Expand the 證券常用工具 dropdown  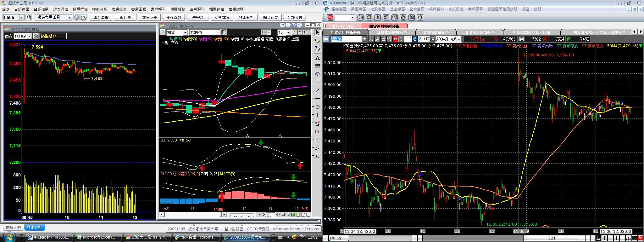69,17
